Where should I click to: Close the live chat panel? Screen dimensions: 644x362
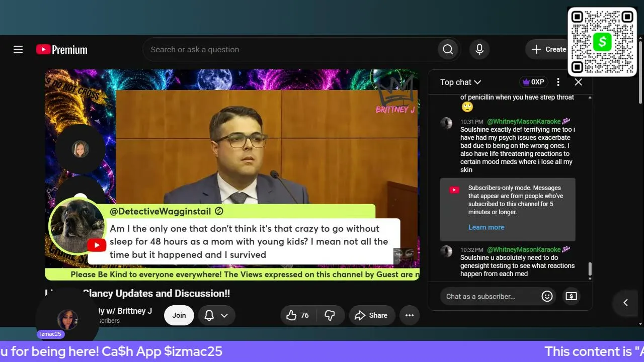tap(578, 82)
